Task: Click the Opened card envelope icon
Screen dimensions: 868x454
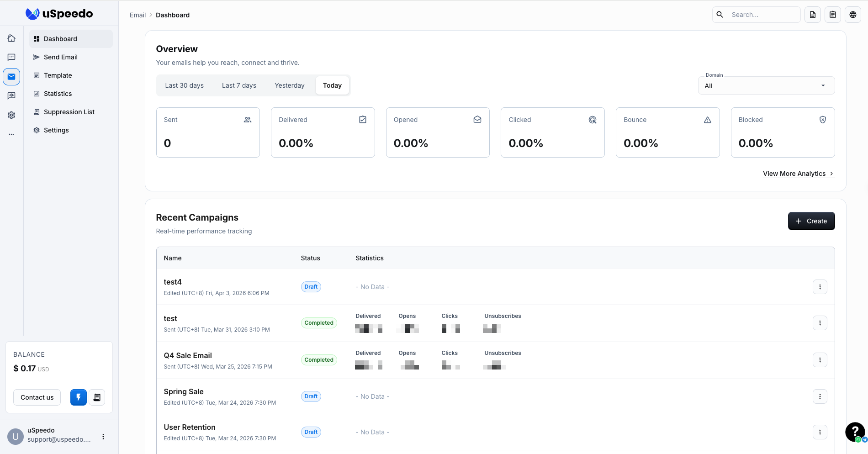Action: point(477,120)
